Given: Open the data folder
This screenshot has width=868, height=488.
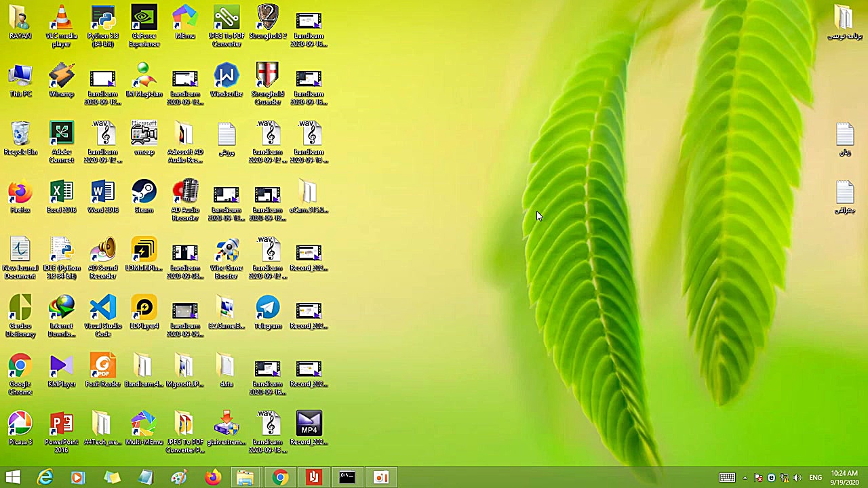Looking at the screenshot, I should click(x=226, y=371).
